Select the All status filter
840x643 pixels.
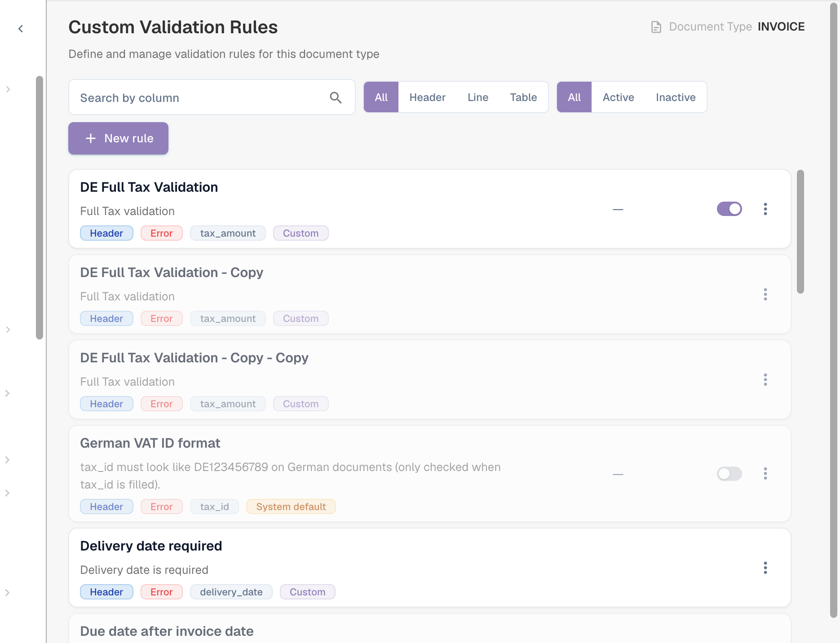574,97
